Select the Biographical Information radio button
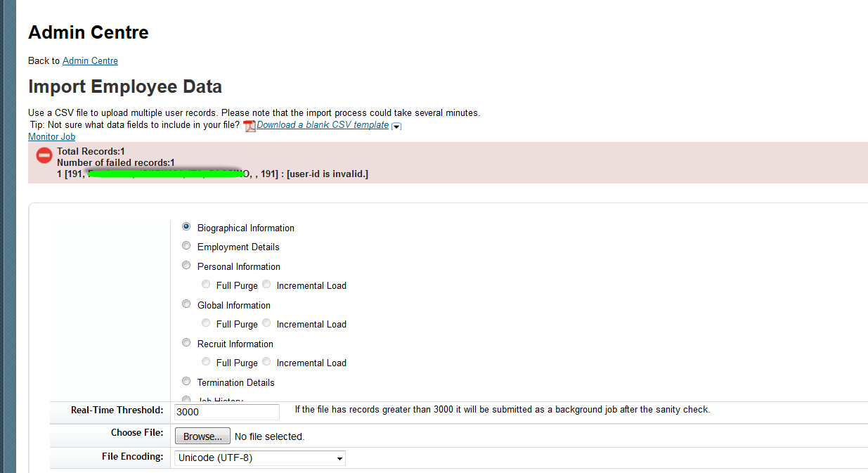 [x=186, y=226]
